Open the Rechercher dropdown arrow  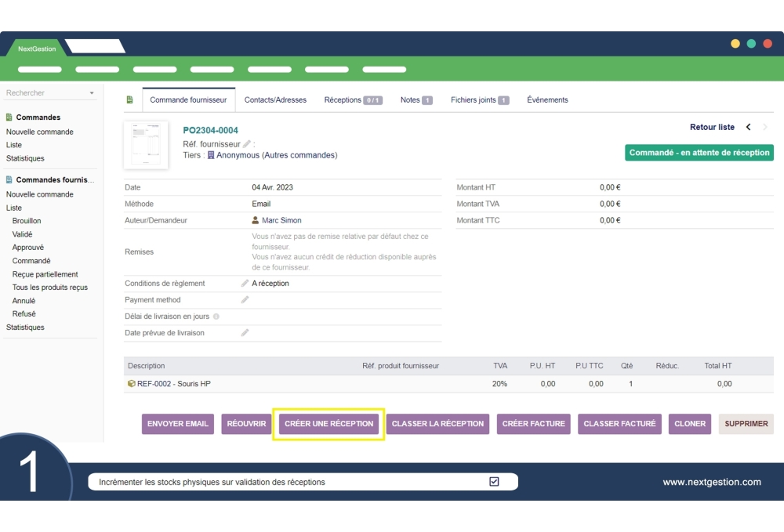click(x=92, y=93)
